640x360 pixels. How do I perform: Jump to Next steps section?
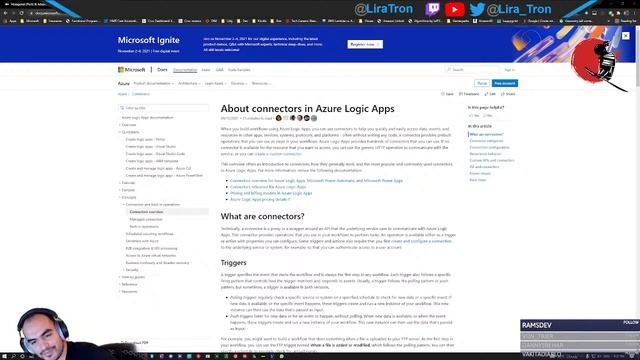pyautogui.click(x=478, y=180)
